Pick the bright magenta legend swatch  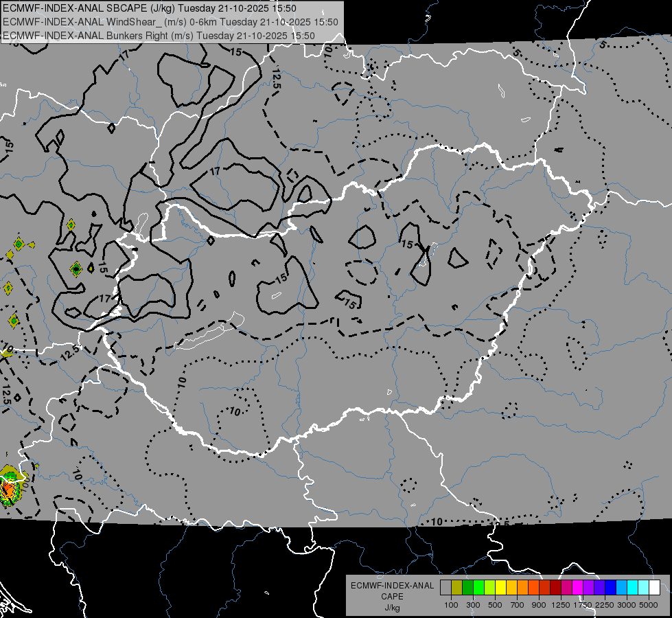(x=577, y=587)
